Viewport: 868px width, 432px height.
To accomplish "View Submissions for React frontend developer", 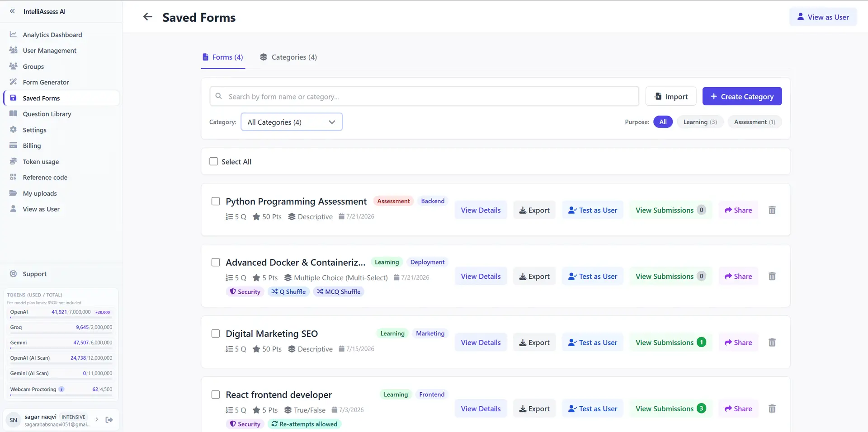I will [671, 409].
